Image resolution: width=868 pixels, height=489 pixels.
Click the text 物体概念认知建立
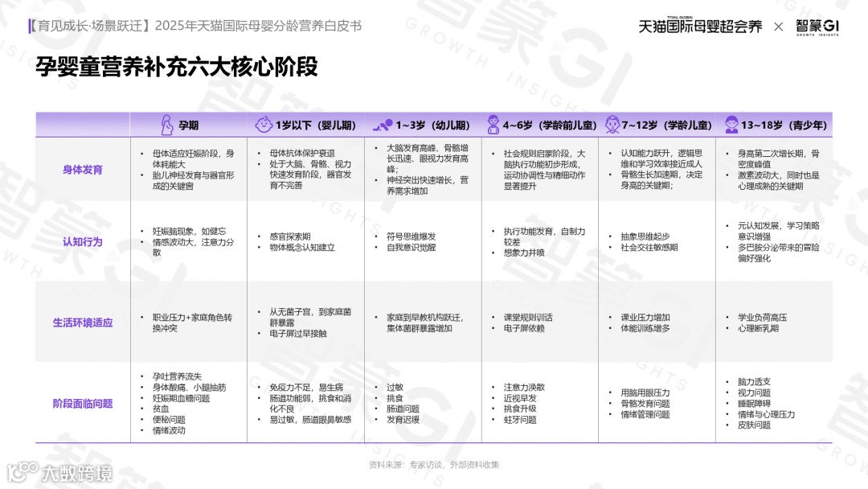tap(301, 248)
